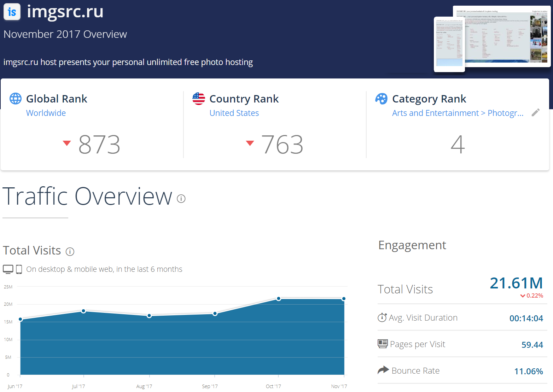Viewport: 553px width, 392px height.
Task: Click the Engagement section heading
Action: pyautogui.click(x=412, y=245)
